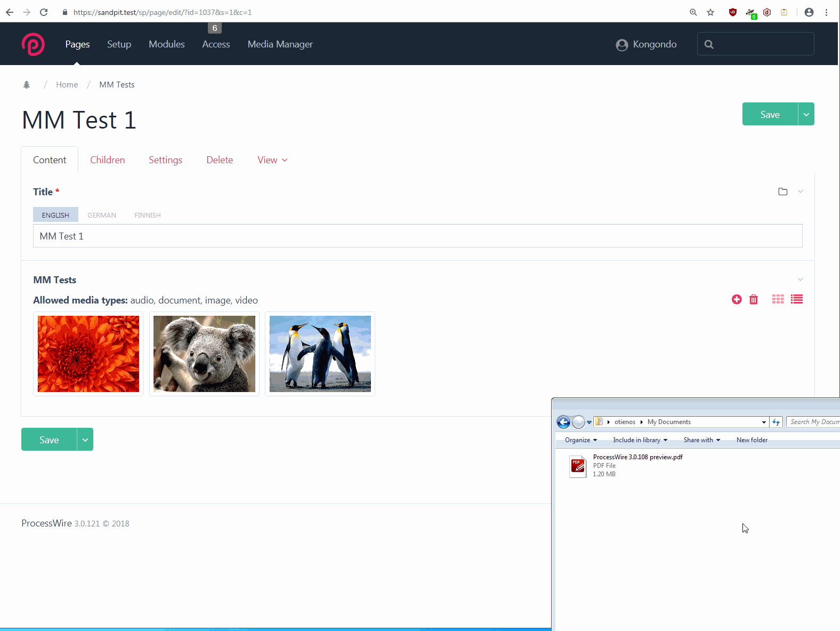Viewport: 840px width, 631px height.
Task: Select the ENGLISH language tab
Action: pos(55,215)
